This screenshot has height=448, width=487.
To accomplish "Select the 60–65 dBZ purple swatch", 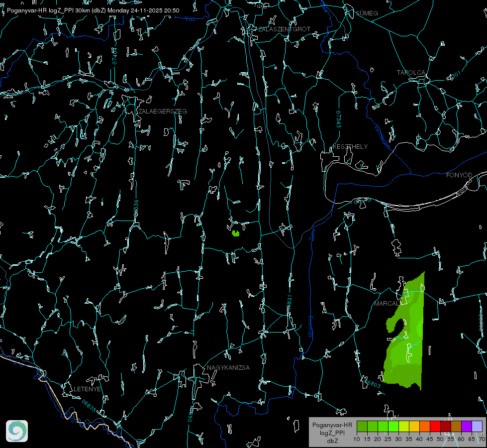I will click(467, 426).
